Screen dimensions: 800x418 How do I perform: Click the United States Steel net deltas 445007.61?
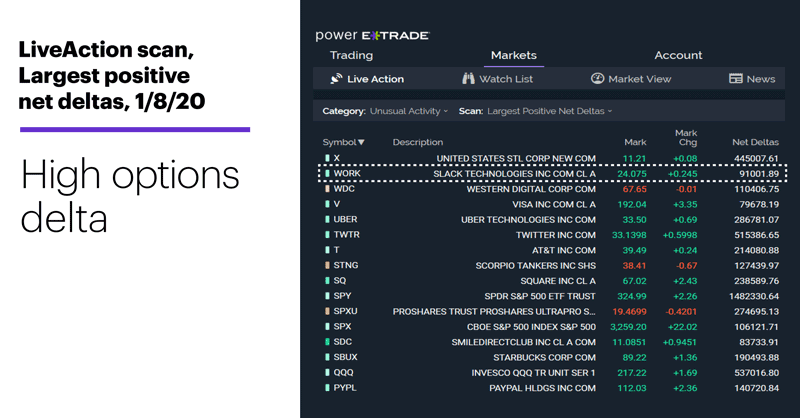click(757, 159)
